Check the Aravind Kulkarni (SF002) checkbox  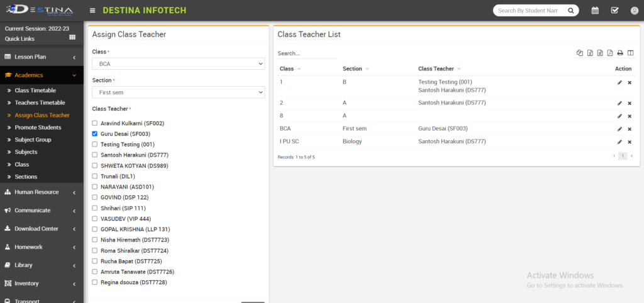click(x=95, y=123)
